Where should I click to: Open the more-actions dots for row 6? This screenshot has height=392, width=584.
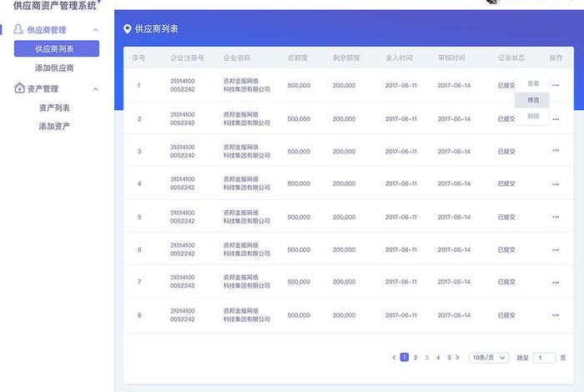click(556, 249)
